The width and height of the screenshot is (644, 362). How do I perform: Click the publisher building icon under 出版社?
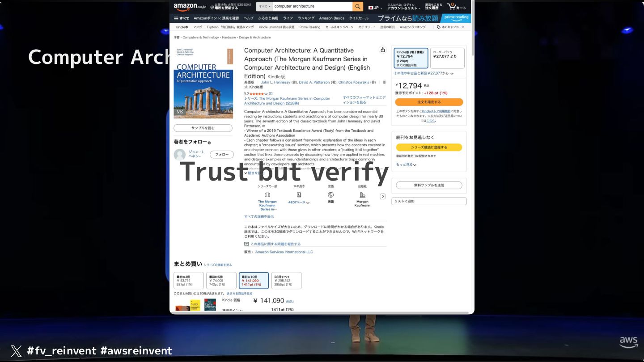click(362, 195)
